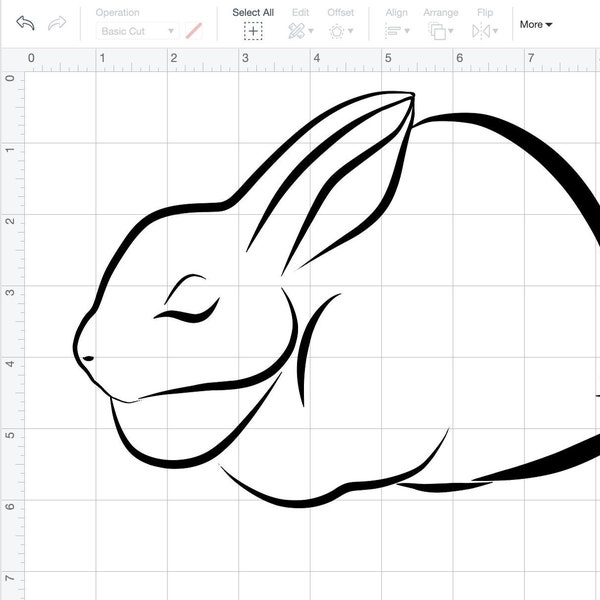Image resolution: width=600 pixels, height=600 pixels.
Task: Expand the Arrange dropdown arrow
Action: (x=451, y=31)
